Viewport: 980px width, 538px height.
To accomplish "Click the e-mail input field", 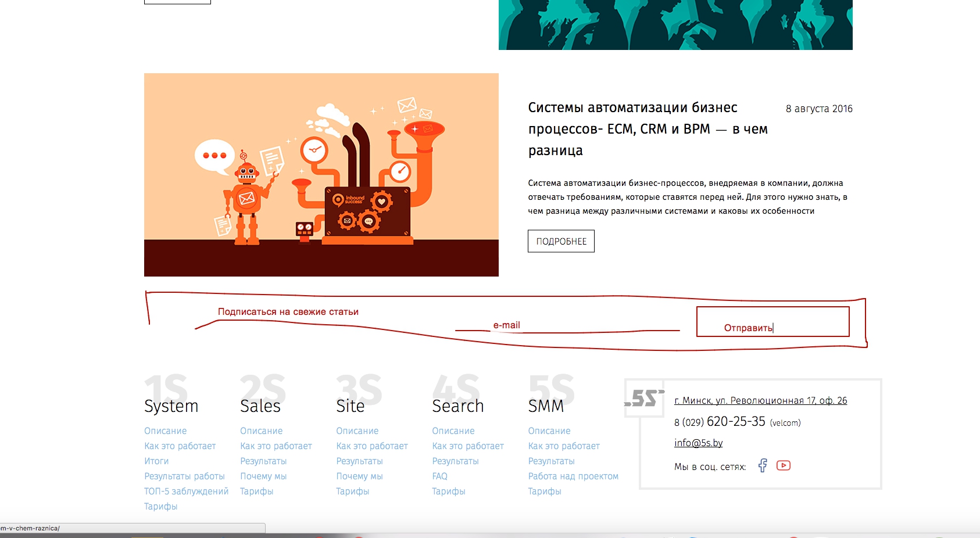I will (x=567, y=326).
